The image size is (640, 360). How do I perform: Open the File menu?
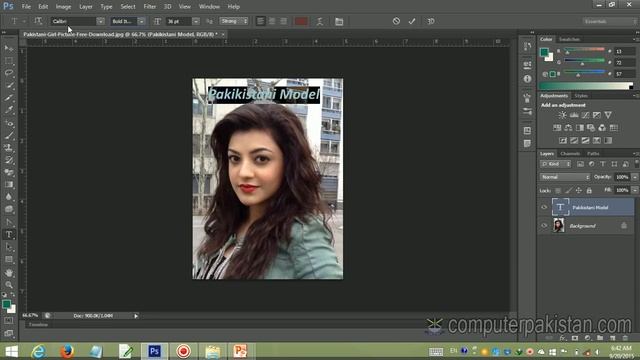(x=26, y=7)
